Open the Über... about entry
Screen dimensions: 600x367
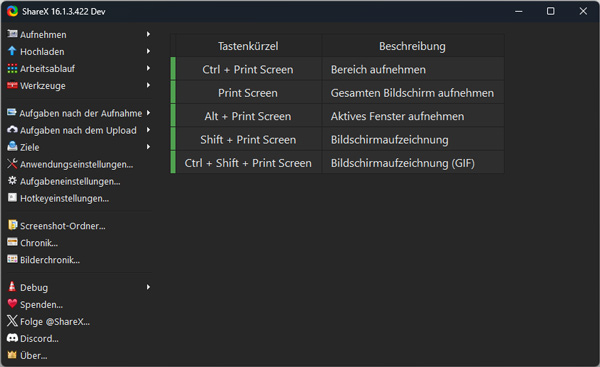[34, 356]
